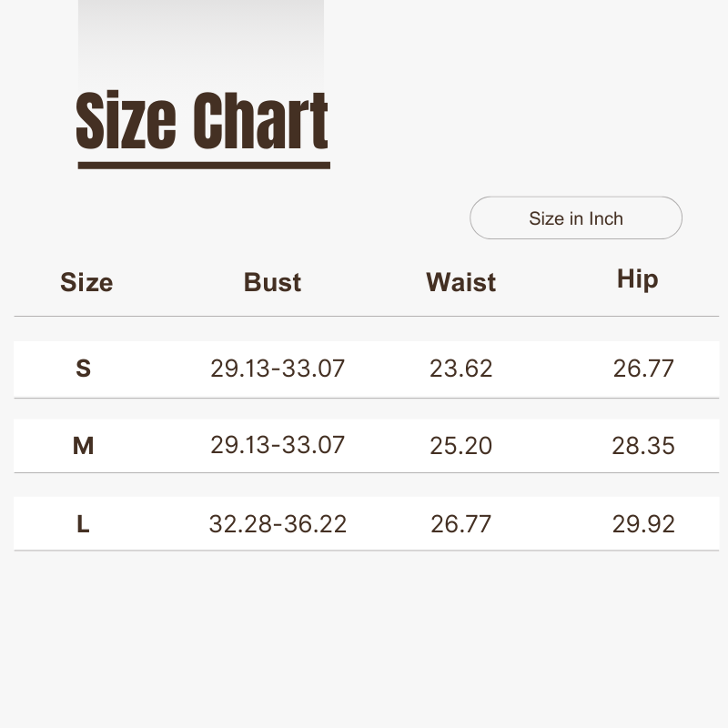
Task: Click the bust measurement in the M row
Action: (x=278, y=446)
